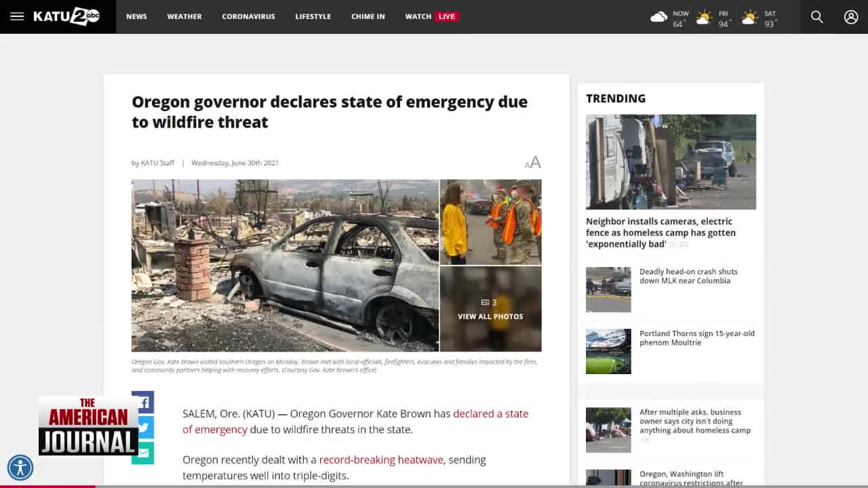Click the article headline about wildfire emergency
This screenshot has width=868, height=488.
click(330, 112)
